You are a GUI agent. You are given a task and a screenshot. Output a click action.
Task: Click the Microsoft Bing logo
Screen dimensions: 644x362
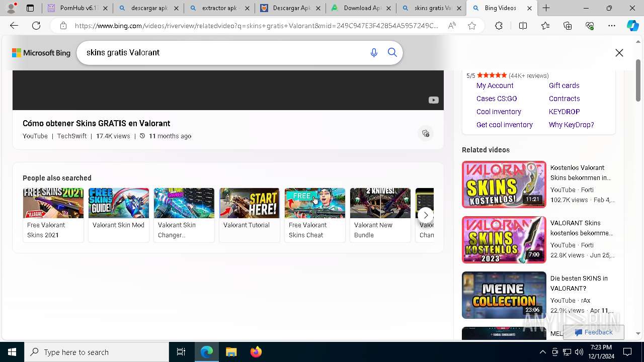click(41, 53)
